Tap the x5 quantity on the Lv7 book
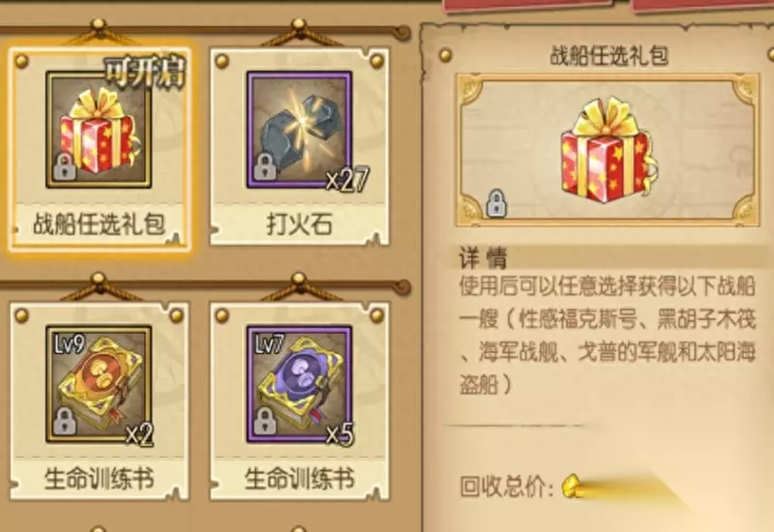 341,434
